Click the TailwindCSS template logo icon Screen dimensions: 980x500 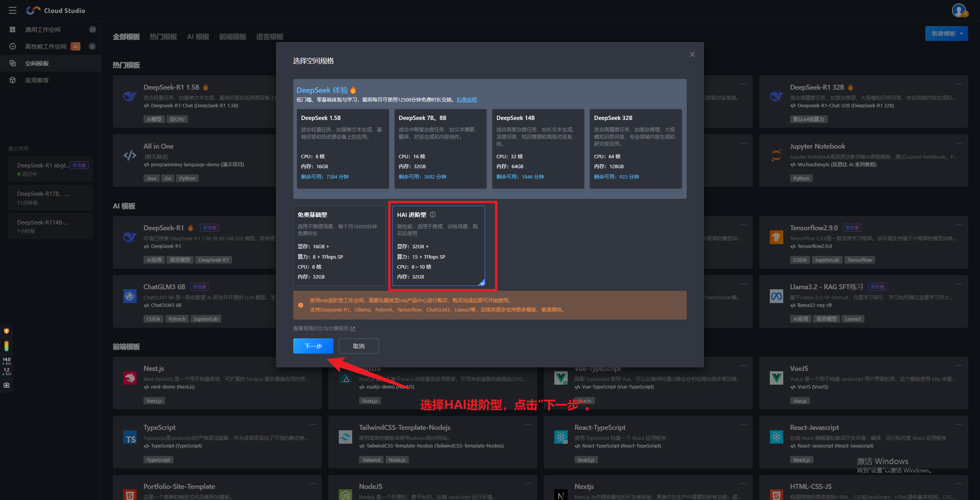[x=345, y=437]
